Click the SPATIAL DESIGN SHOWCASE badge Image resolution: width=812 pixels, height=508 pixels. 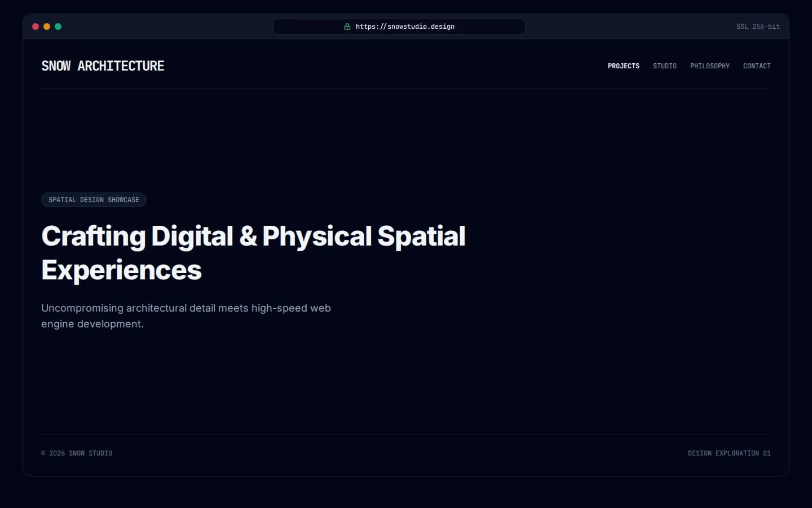[x=94, y=200]
